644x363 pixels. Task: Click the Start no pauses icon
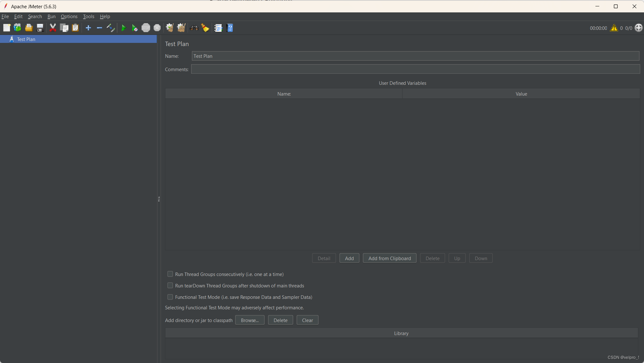135,28
